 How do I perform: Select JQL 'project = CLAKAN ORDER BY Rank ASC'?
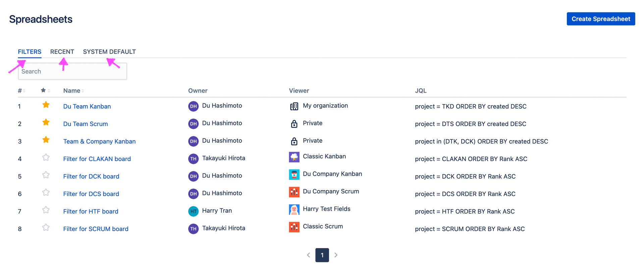click(471, 159)
